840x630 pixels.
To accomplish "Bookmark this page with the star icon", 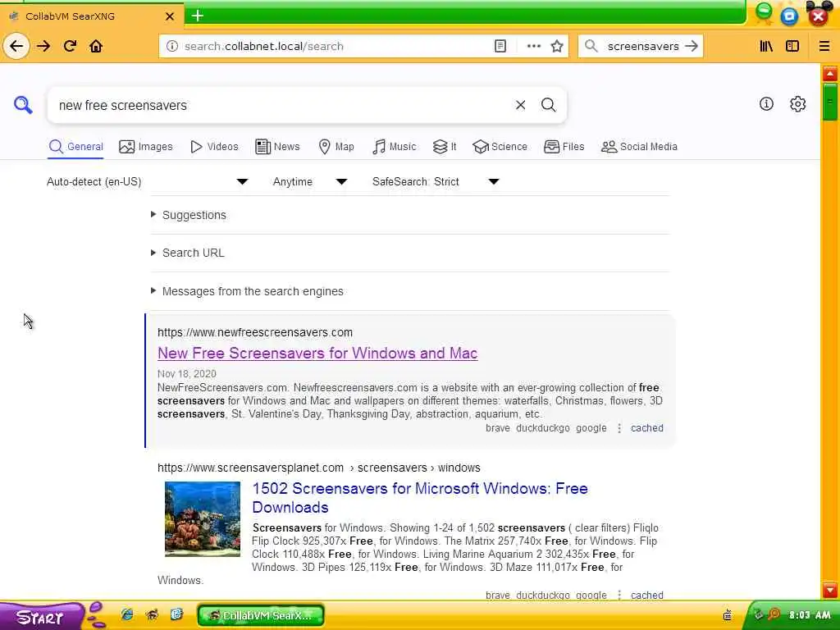I will click(x=557, y=46).
